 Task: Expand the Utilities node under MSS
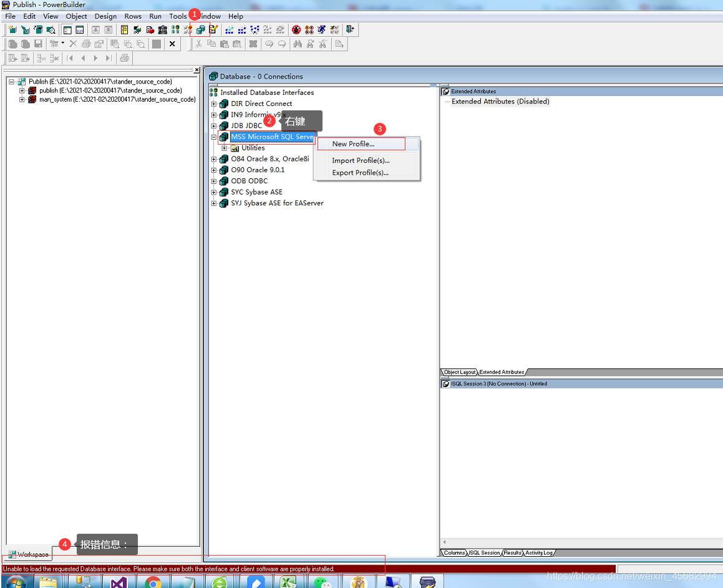(223, 148)
